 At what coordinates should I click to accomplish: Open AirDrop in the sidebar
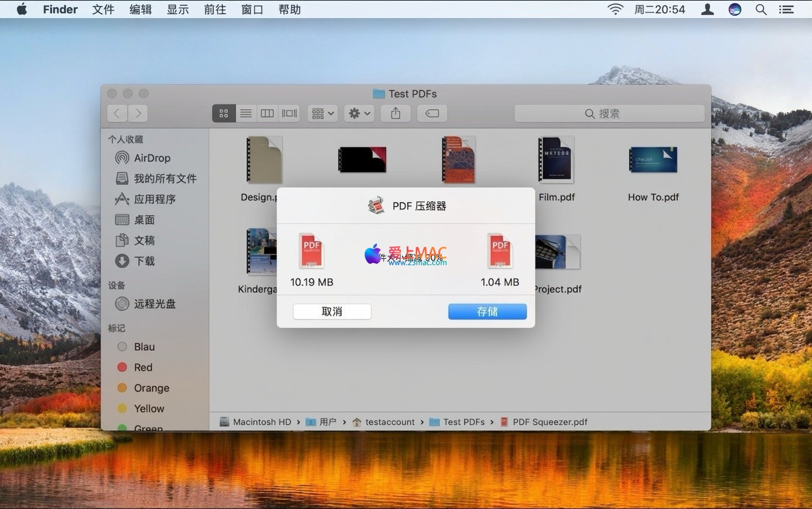(152, 158)
